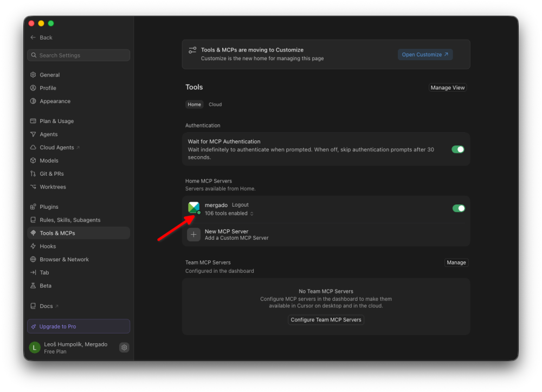Click the search magnifier icon
This screenshot has width=542, height=392.
point(34,55)
